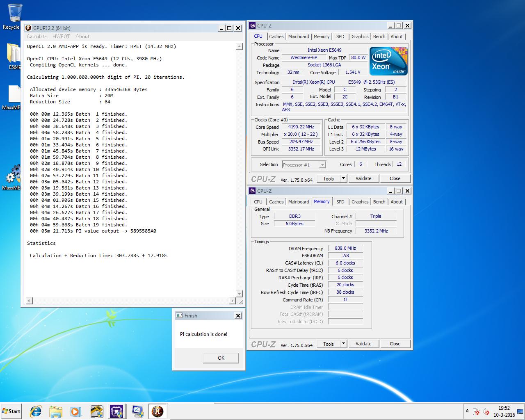Viewport: 525px width, 420px height.
Task: Open Bench tab in bottom CPU-Z window
Action: [379, 202]
